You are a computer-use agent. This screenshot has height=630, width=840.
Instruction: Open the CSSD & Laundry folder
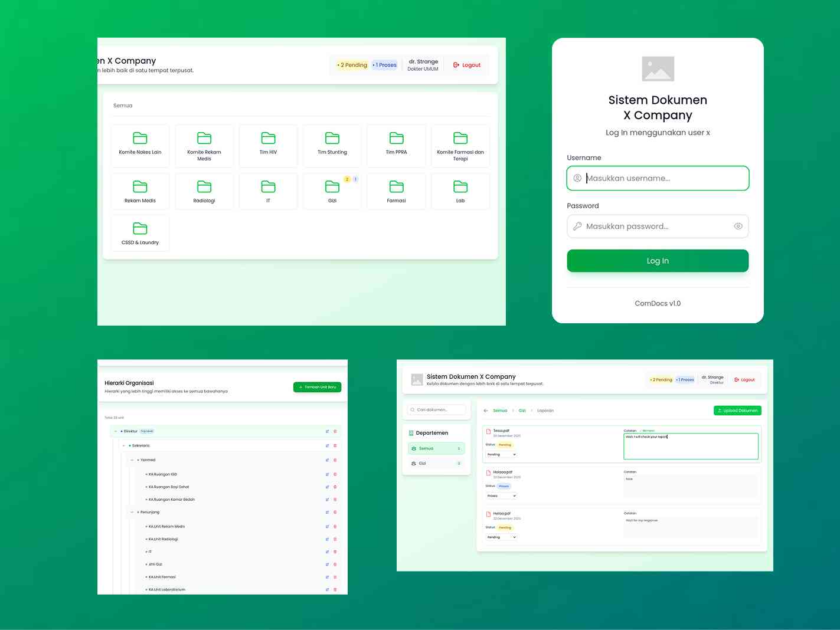(140, 234)
